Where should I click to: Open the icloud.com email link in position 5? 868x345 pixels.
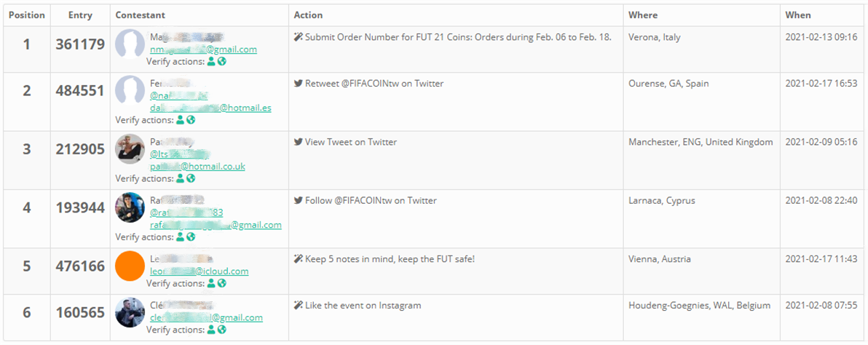tap(199, 271)
